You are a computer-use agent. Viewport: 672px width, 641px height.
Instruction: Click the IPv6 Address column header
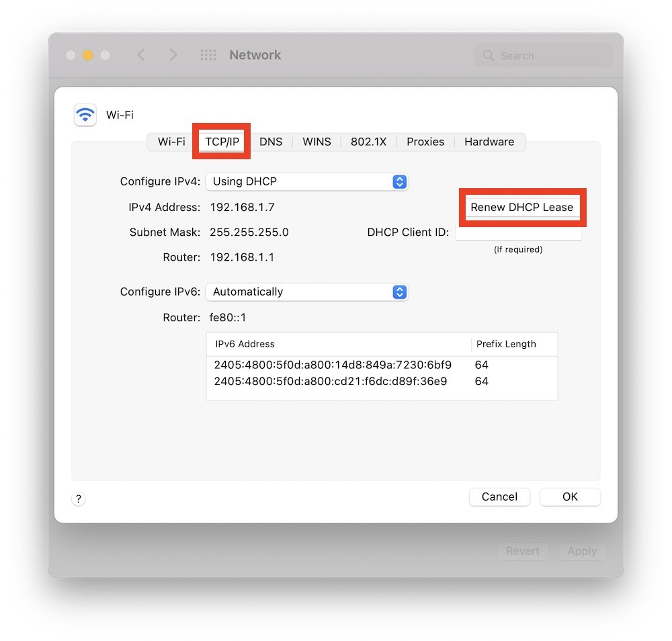[339, 344]
